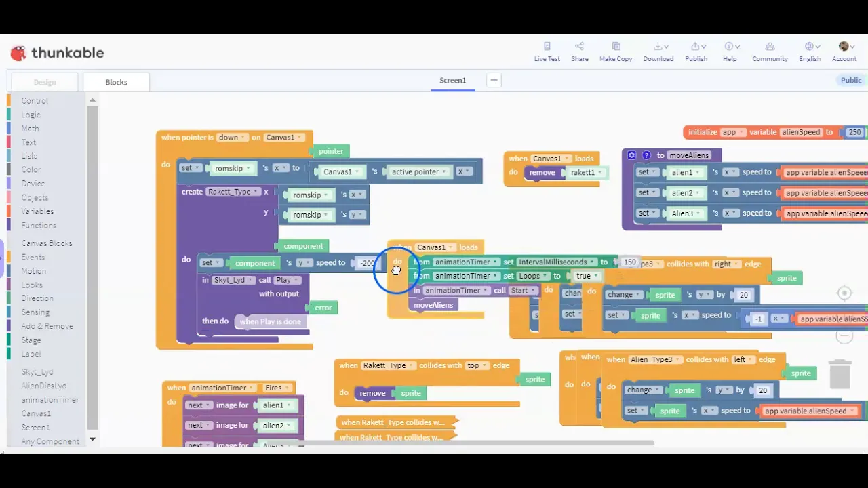Select the Motion canvas category
The width and height of the screenshot is (868, 488).
click(34, 270)
